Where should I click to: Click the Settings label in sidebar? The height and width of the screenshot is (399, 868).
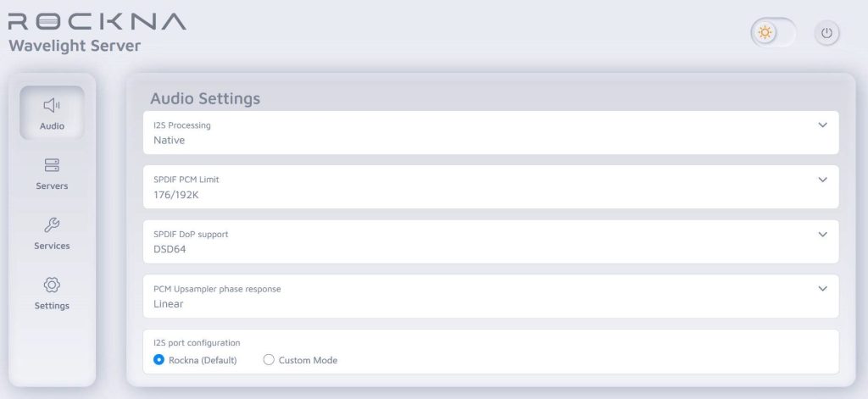52,305
